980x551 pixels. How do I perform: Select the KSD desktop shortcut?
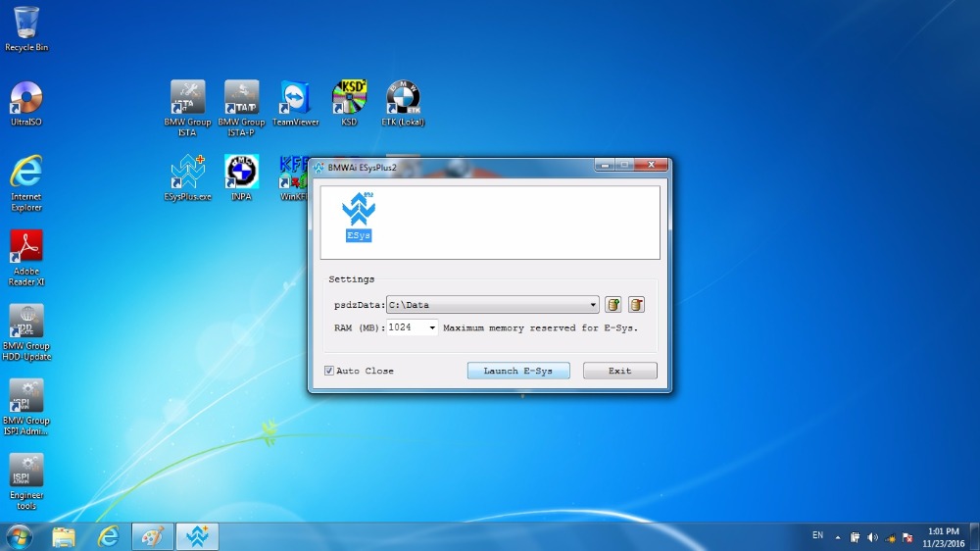click(x=349, y=102)
